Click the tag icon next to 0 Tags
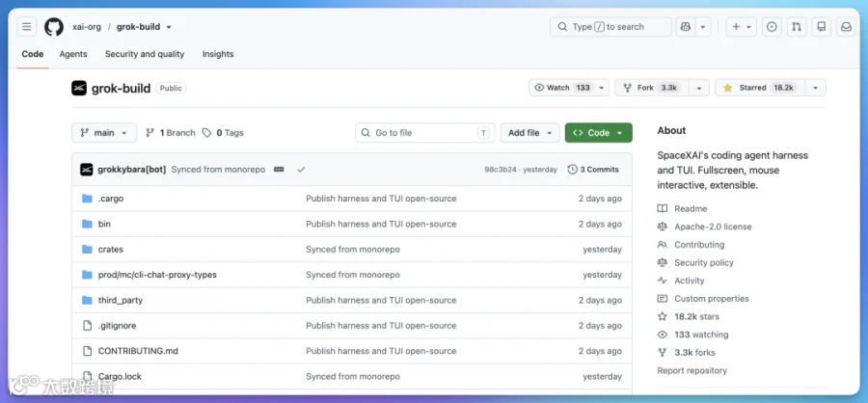Image resolution: width=868 pixels, height=403 pixels. point(207,133)
